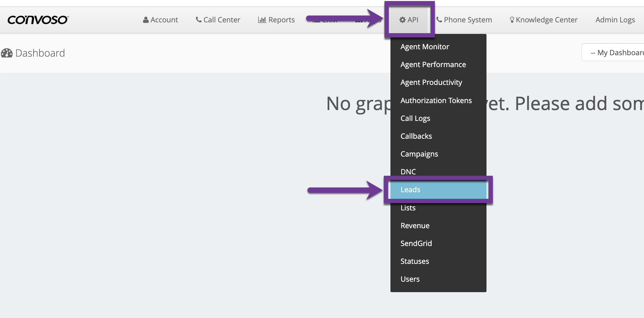
Task: Open the Admin Logs menu
Action: click(615, 20)
